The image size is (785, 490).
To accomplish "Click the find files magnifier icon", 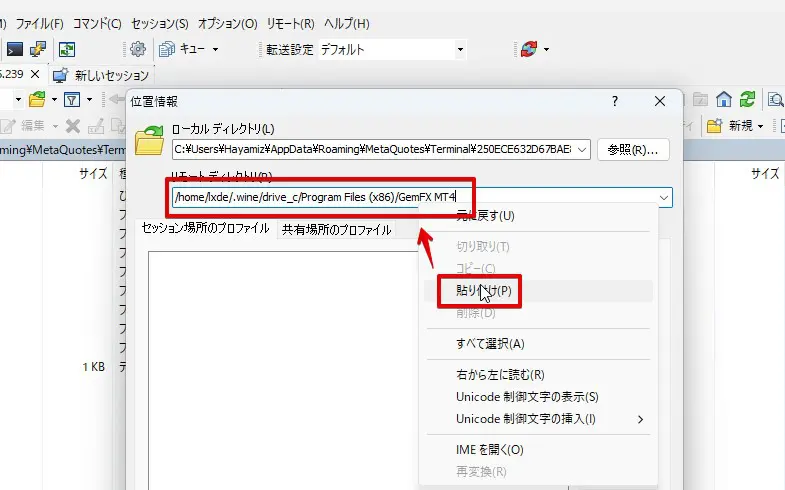I will click(775, 99).
